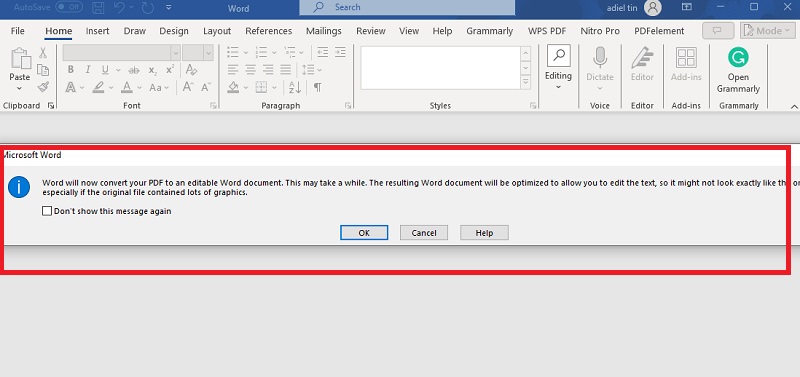
Task: Expand the Styles gallery more arrow
Action: point(526,82)
